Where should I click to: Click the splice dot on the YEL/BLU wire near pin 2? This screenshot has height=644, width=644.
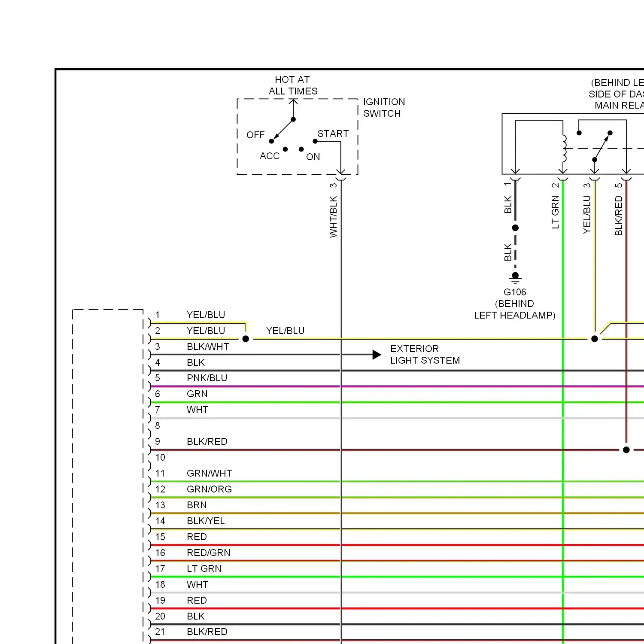coord(246,339)
